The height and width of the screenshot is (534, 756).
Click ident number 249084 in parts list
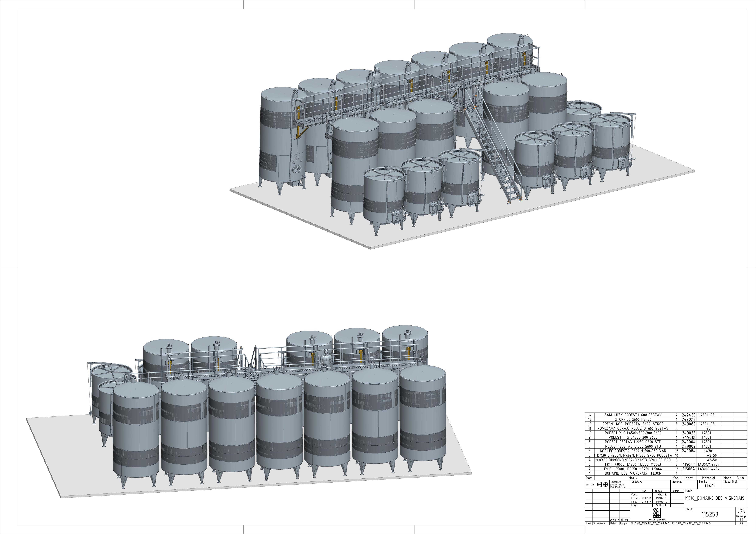[x=689, y=451]
